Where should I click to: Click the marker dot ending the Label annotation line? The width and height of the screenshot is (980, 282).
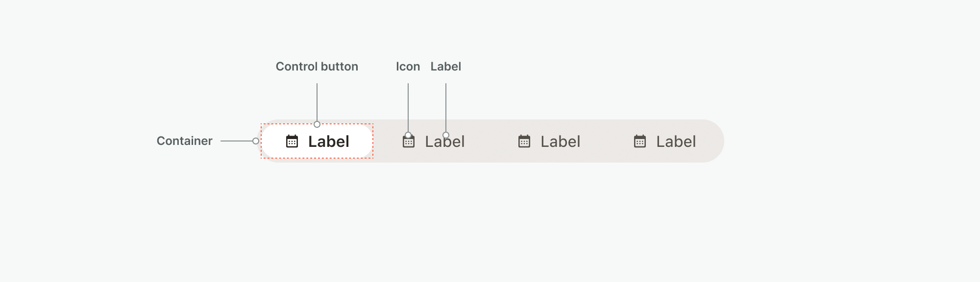click(446, 135)
